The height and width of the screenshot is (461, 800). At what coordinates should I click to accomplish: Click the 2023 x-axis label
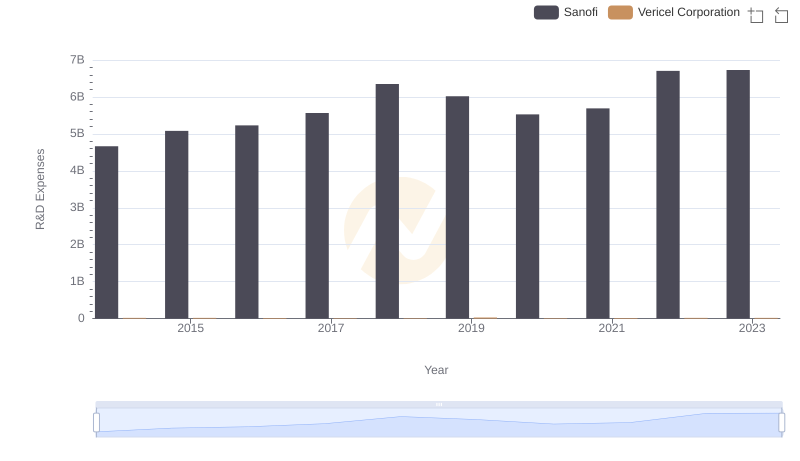click(x=752, y=328)
